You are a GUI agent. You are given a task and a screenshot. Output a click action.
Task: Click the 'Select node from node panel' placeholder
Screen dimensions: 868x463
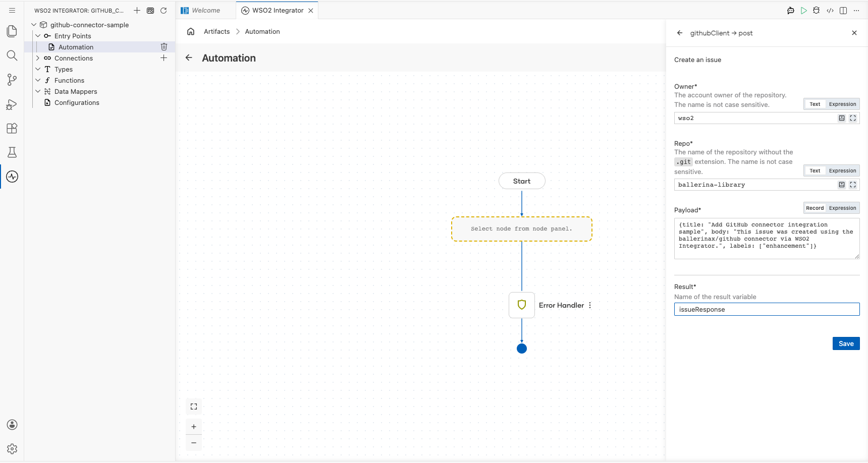pos(522,229)
